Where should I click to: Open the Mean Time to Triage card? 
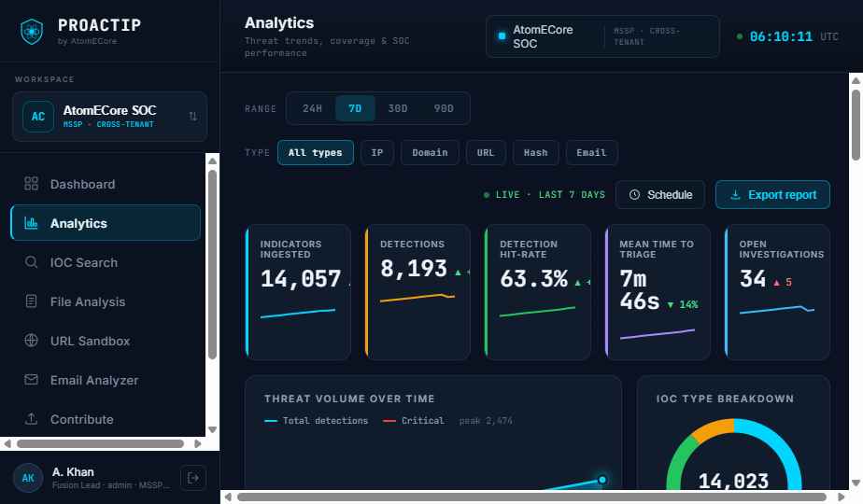(x=658, y=292)
